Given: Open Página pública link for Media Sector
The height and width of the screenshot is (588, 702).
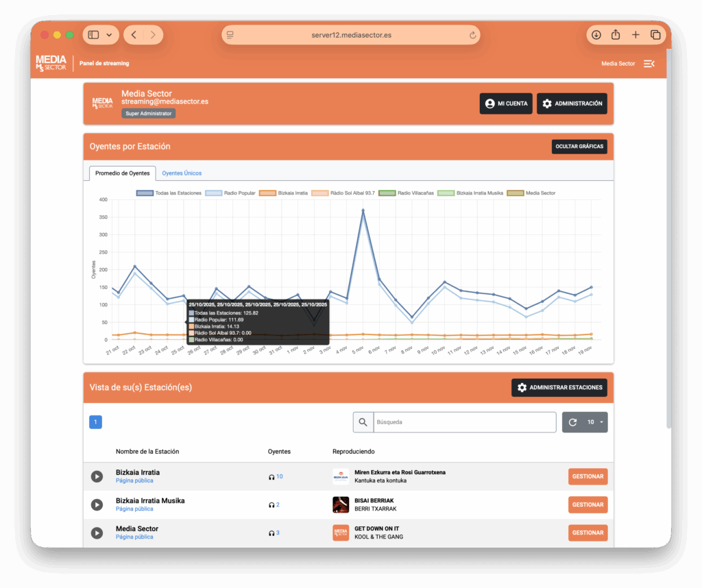Looking at the screenshot, I should point(134,537).
